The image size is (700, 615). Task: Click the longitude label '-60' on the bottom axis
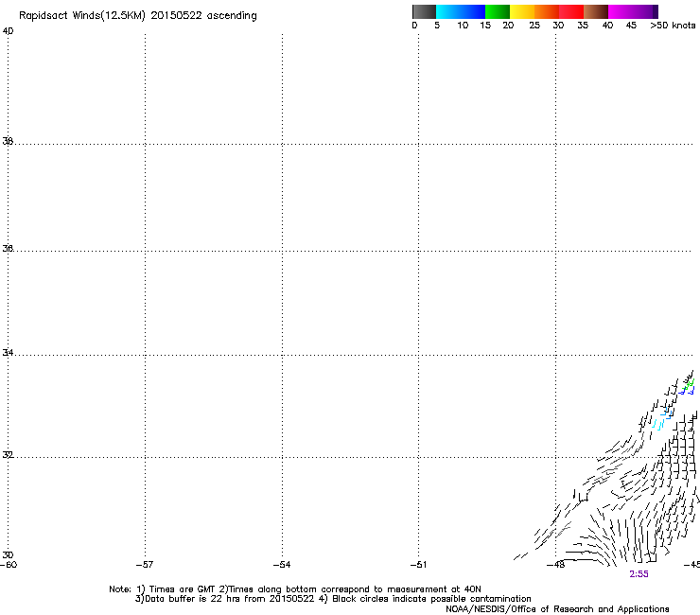(x=9, y=565)
